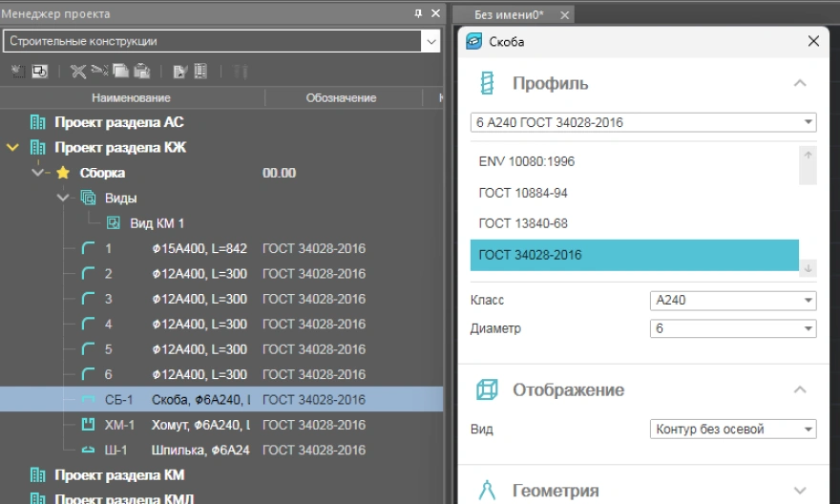Open the Строительные конструкции dropdown
Viewport: 840px width, 504px height.
[x=431, y=41]
